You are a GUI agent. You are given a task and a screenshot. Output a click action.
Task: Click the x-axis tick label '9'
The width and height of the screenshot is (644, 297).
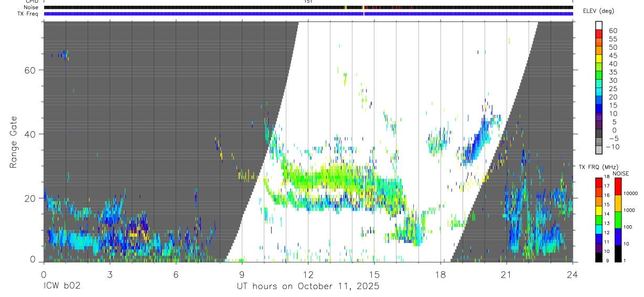tap(242, 274)
